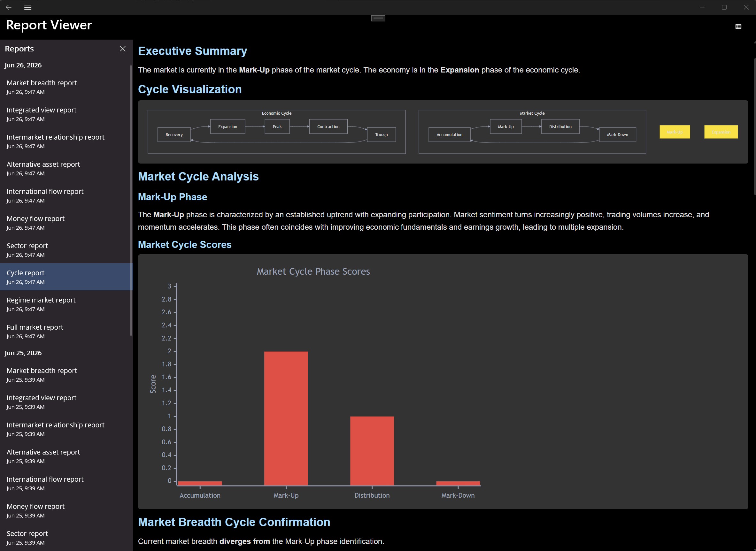Viewport: 756px width, 551px height.
Task: Close the Reports side panel
Action: 123,49
